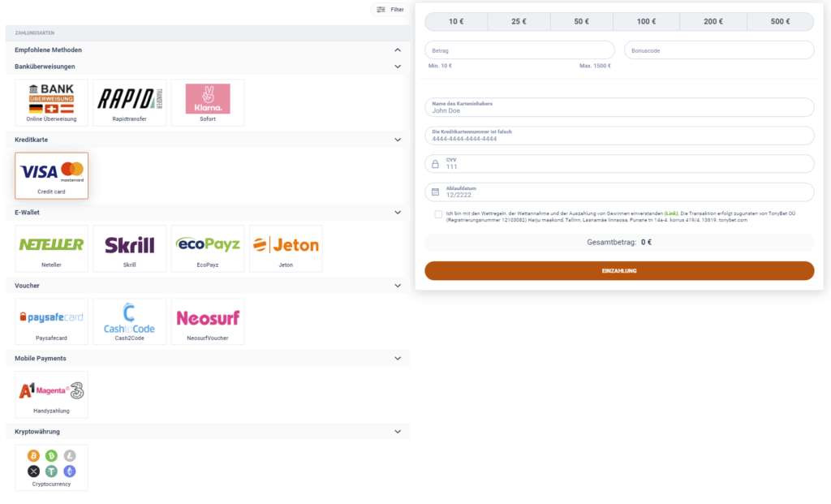Edit the CVV field value 111

[619, 164]
